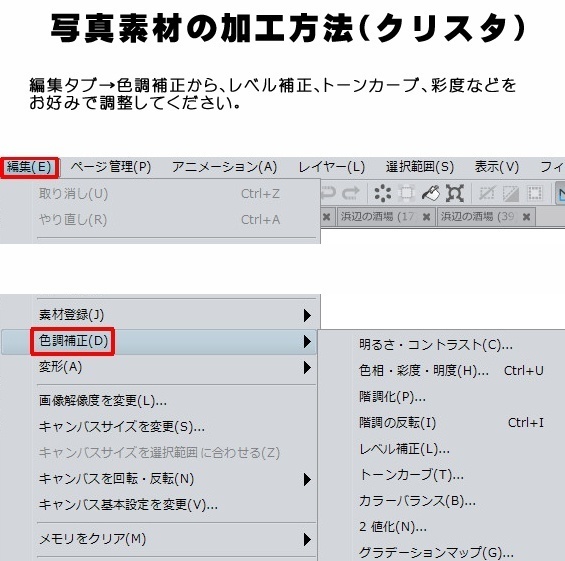Open the 編集(E) menu
The width and height of the screenshot is (565, 561).
(x=29, y=168)
